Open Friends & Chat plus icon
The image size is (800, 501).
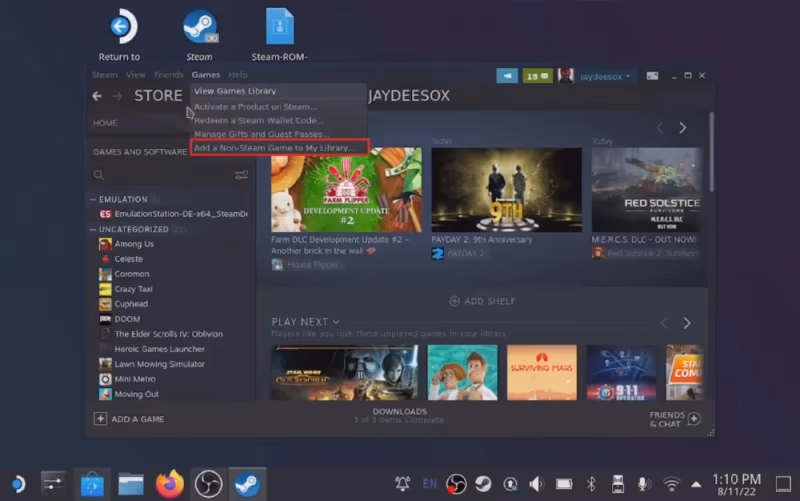coord(694,419)
